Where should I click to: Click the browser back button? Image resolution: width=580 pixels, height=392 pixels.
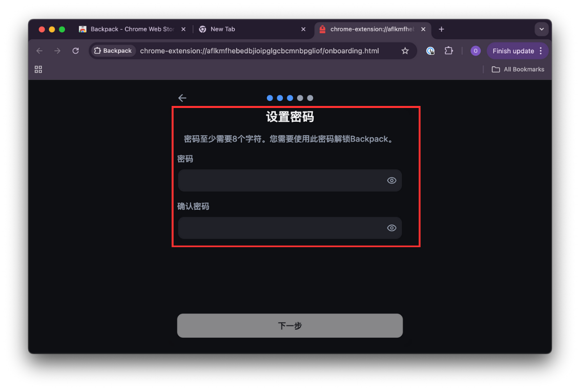39,51
